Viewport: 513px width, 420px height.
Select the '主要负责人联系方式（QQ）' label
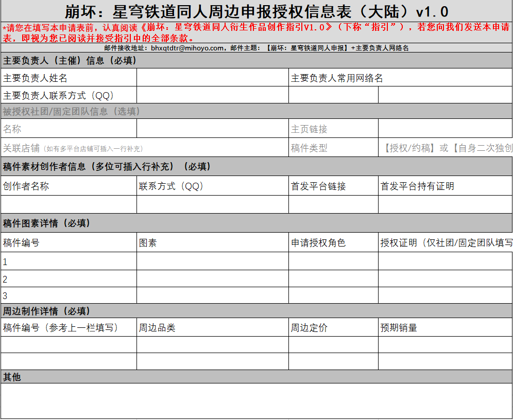coord(69,95)
